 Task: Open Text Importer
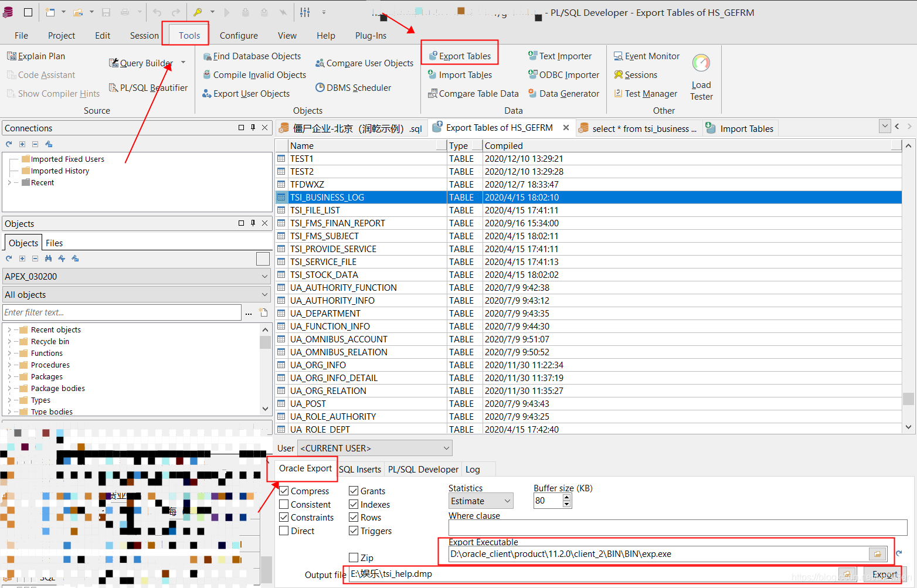(560, 56)
